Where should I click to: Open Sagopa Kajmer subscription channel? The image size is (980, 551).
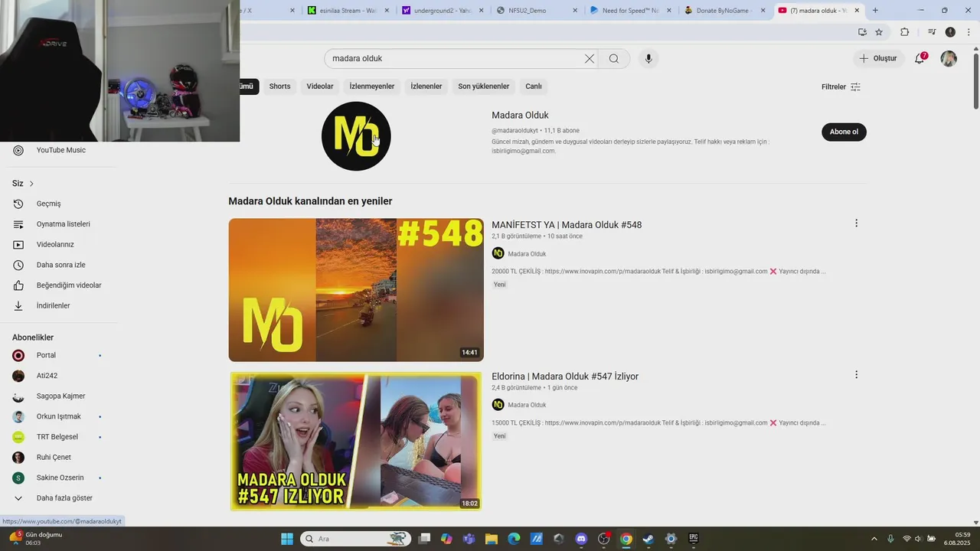point(61,396)
